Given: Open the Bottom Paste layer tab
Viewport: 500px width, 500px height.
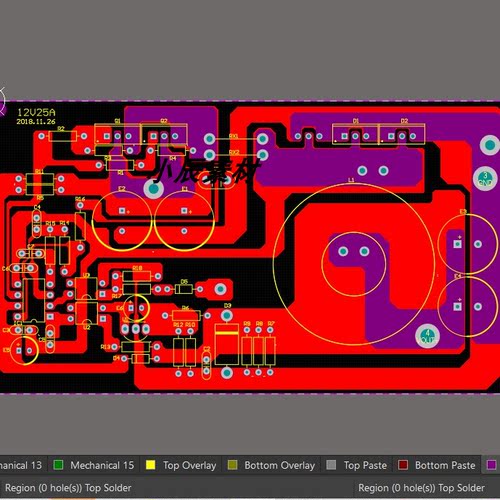Looking at the screenshot, I should (x=437, y=465).
